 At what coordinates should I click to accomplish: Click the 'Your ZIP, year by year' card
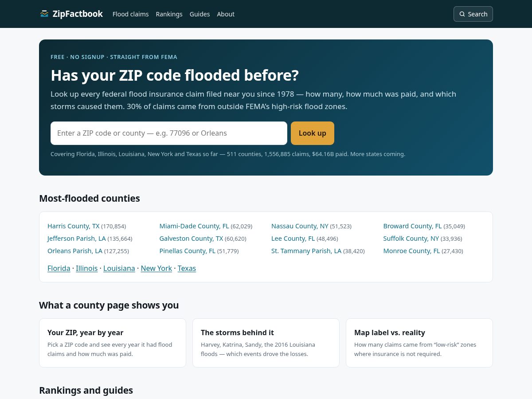coord(113,343)
